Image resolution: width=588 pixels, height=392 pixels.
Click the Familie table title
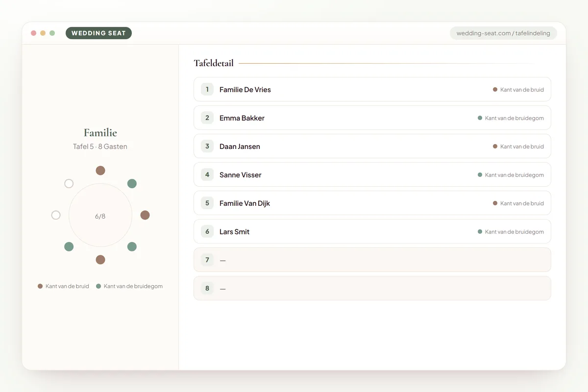point(100,133)
